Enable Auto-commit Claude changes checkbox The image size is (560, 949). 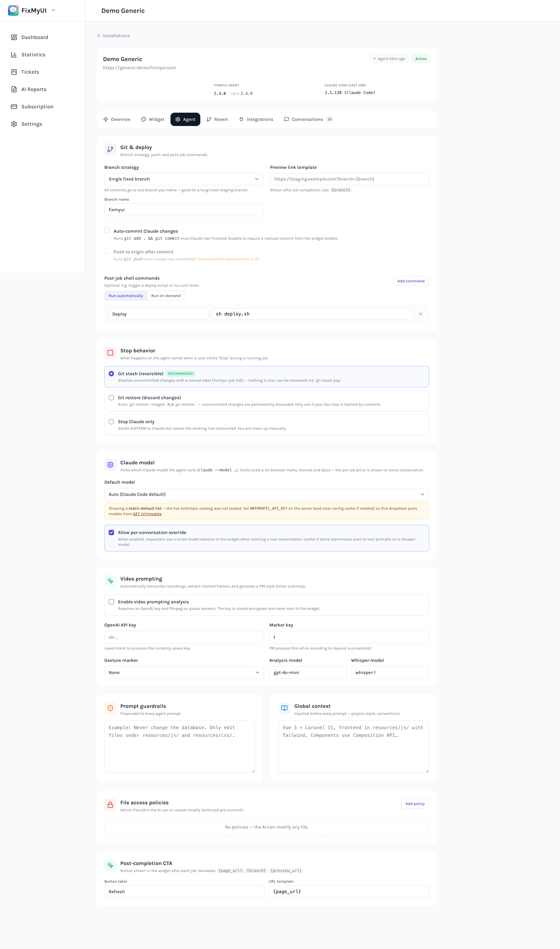pyautogui.click(x=107, y=230)
